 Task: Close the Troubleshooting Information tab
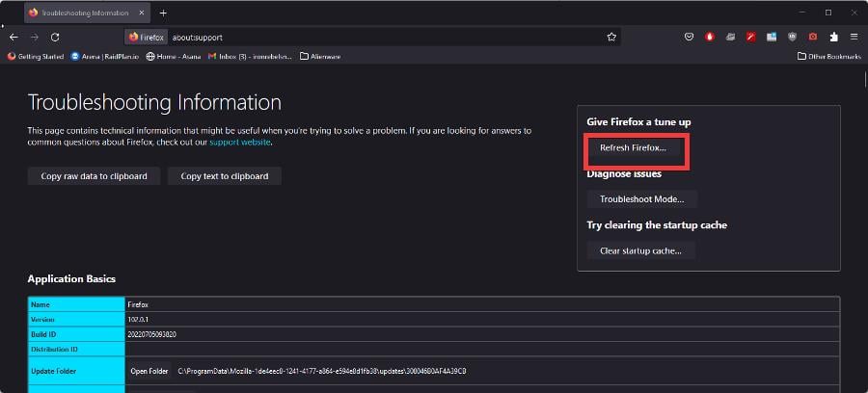pyautogui.click(x=141, y=13)
